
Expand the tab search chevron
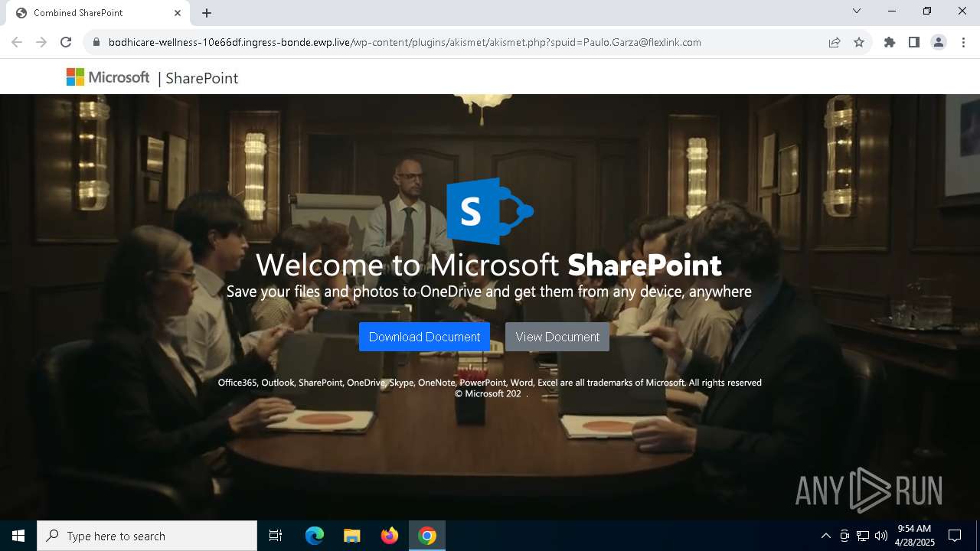point(857,11)
